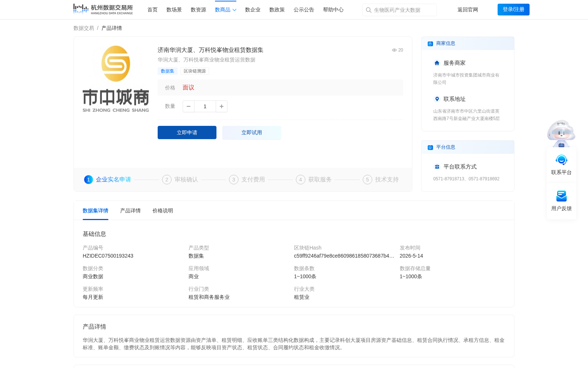Click the quantity input field
This screenshot has height=368, width=588.
coord(205,106)
